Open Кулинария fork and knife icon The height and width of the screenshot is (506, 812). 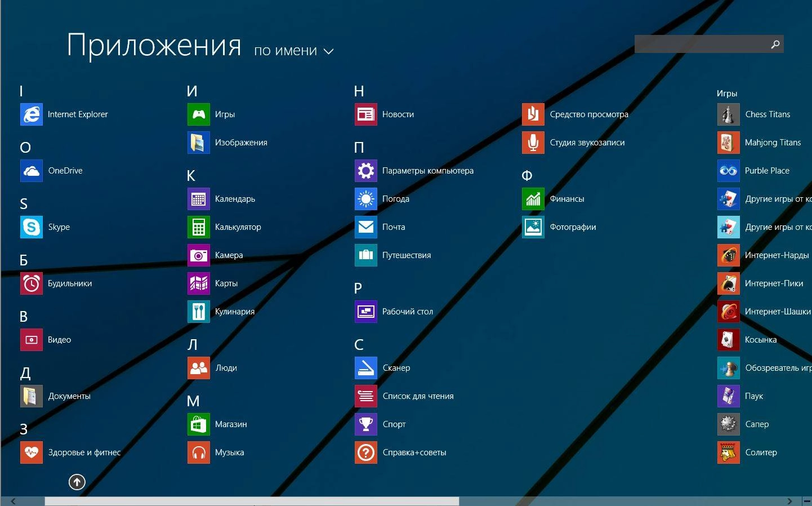(199, 312)
